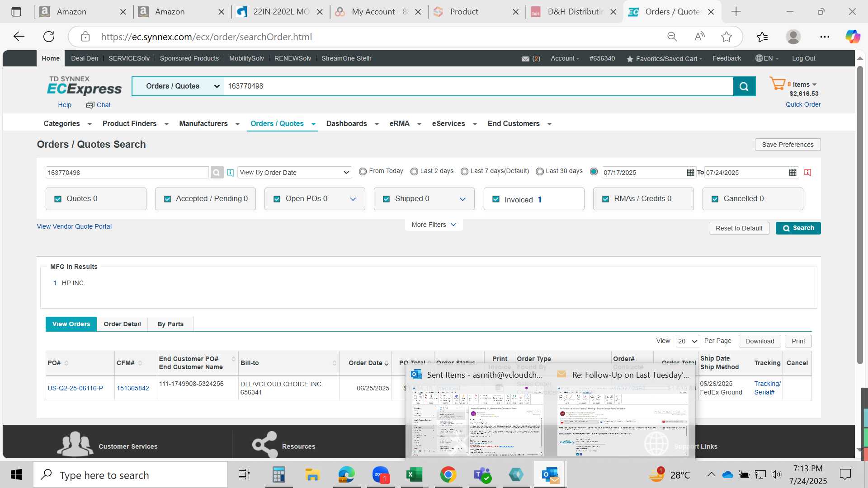The image size is (868, 488).
Task: Click the Favorites/Saved Cart star icon
Action: click(630, 59)
